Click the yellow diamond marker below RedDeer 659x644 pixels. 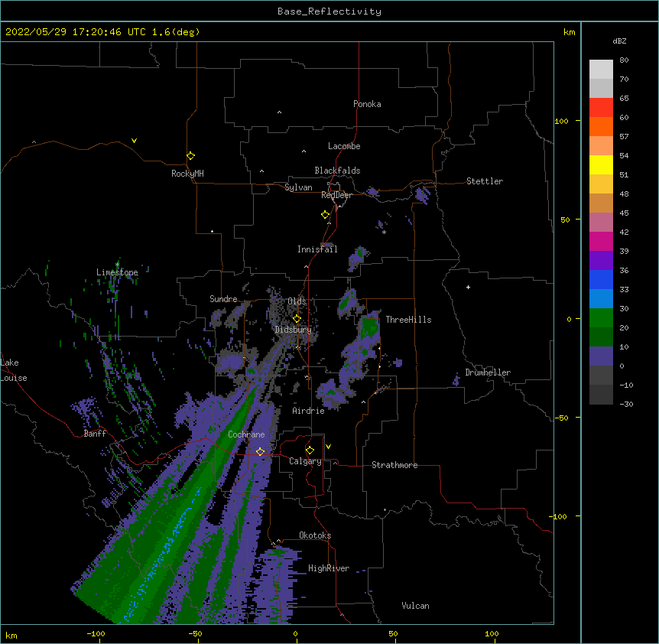[325, 214]
